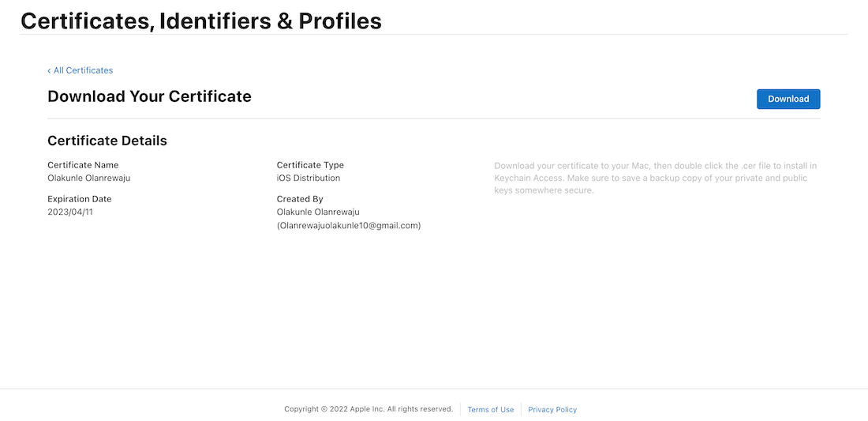Click the Apple Inc. copyright notice
The image size is (868, 421).
pos(369,409)
